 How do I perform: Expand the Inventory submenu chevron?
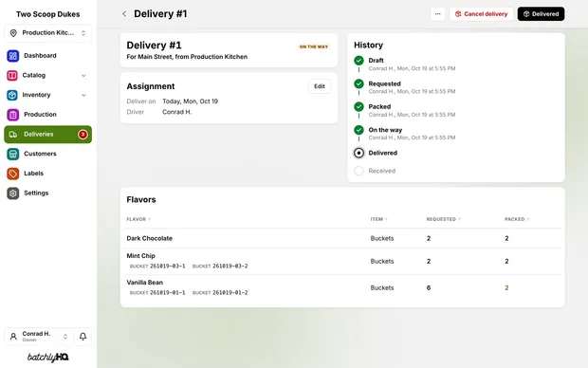pos(83,95)
